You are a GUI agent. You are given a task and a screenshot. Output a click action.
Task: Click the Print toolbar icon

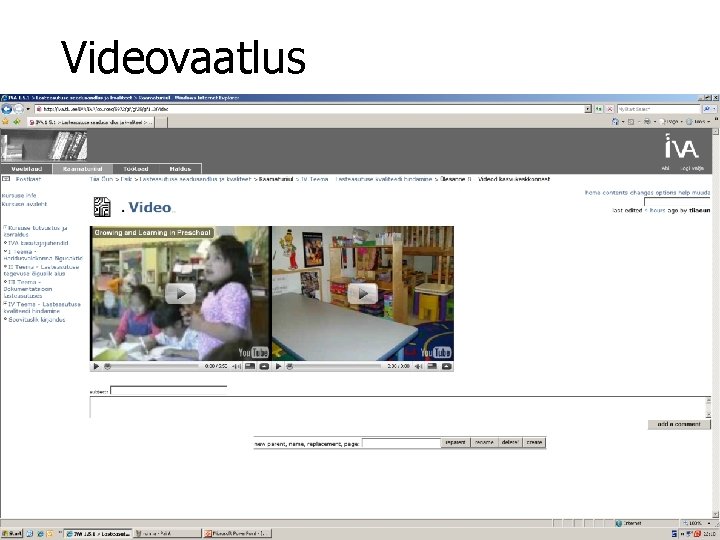(x=647, y=122)
